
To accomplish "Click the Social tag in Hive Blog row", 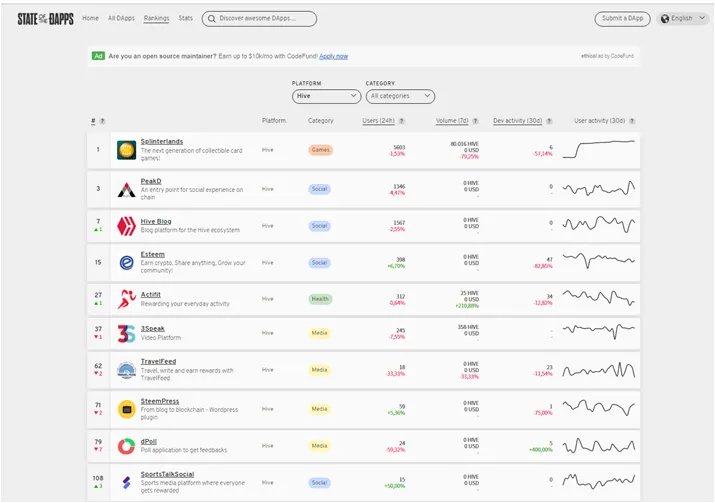I will coord(319,226).
